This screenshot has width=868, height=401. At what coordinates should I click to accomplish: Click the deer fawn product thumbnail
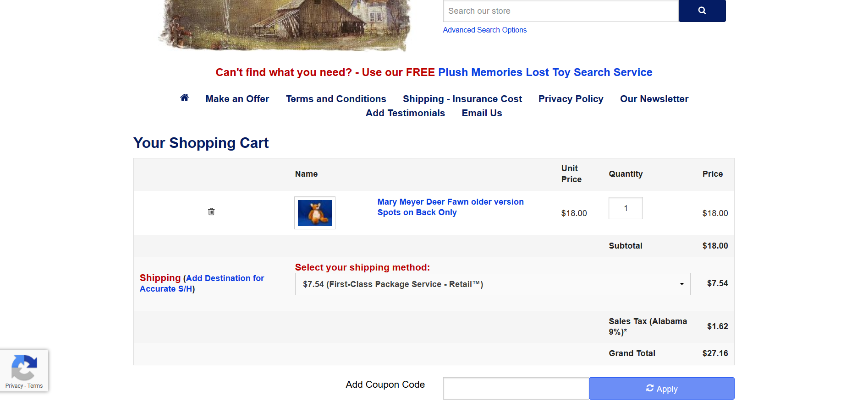(x=314, y=212)
